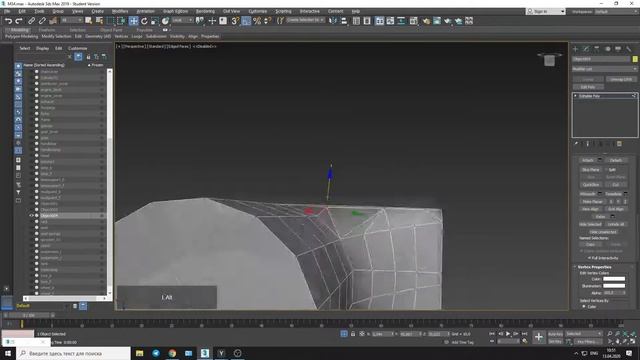This screenshot has height=360, width=640.
Task: Click the Windows search box in the taskbar
Action: tap(73, 353)
